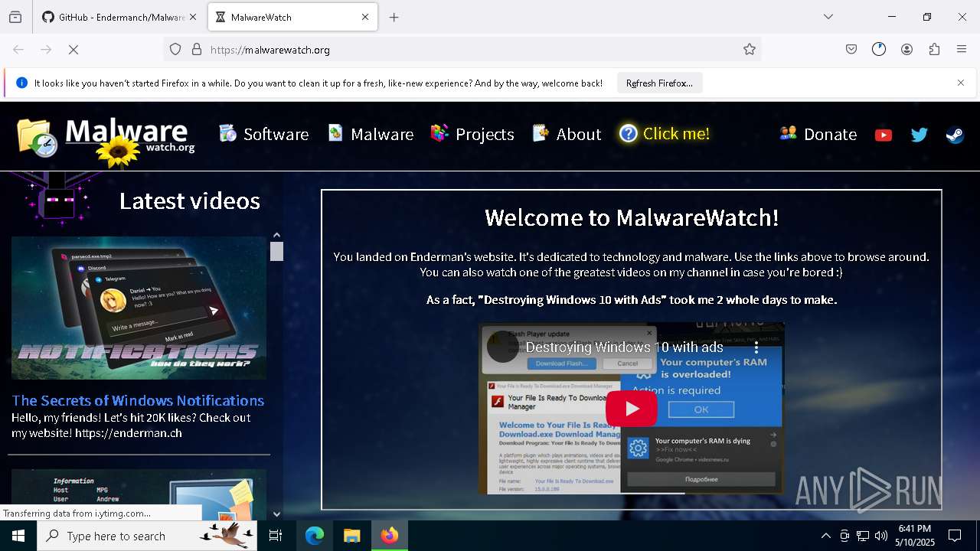Open the Software menu

point(264,134)
